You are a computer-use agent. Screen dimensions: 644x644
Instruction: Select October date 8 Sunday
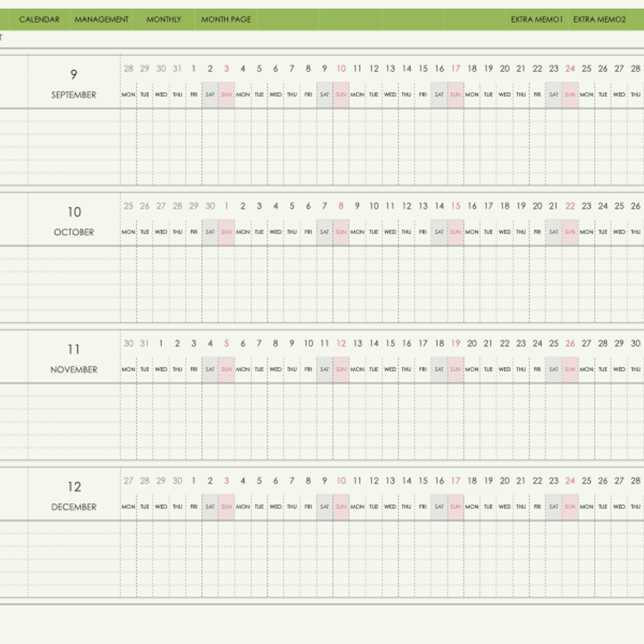pyautogui.click(x=341, y=206)
